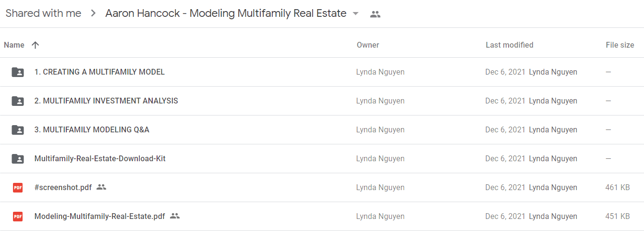Click the shared people icon beside #screenshot.pdf
The height and width of the screenshot is (231, 644).
(101, 187)
